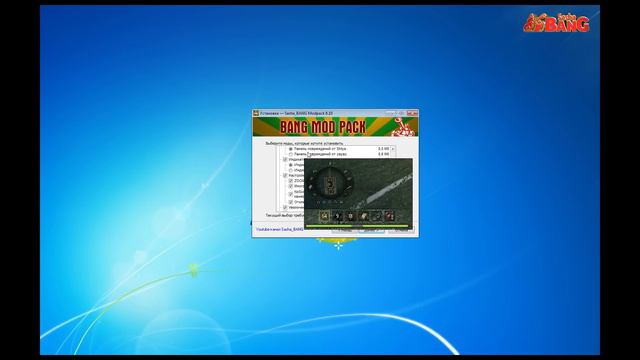Close the Sasha_BANG Modpack installer window

tap(412, 113)
